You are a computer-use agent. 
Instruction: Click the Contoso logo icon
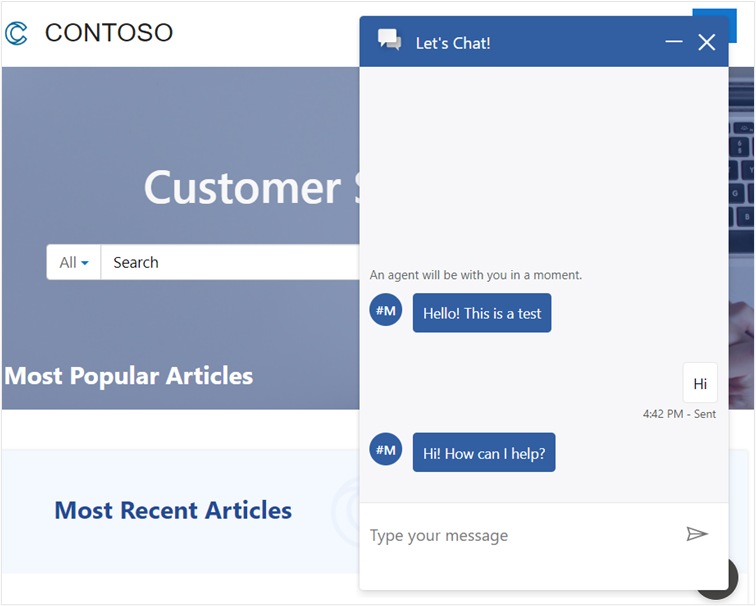point(16,34)
